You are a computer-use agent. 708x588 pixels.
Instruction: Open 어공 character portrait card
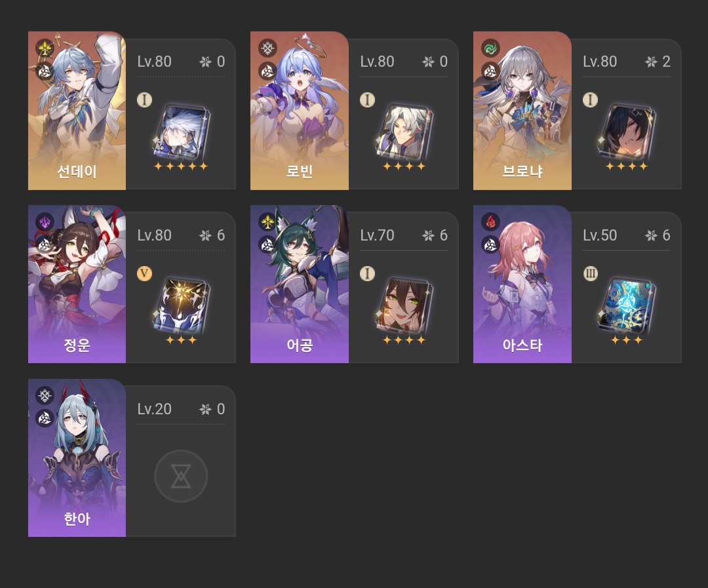click(x=300, y=284)
